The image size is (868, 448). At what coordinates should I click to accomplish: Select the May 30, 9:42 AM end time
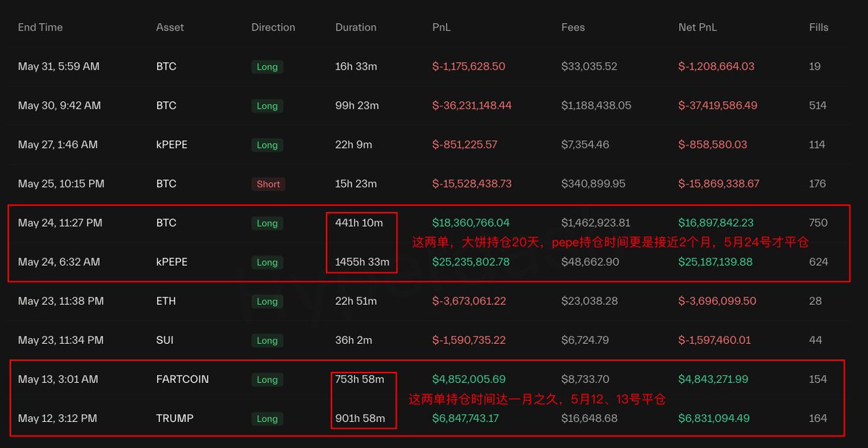(x=59, y=105)
